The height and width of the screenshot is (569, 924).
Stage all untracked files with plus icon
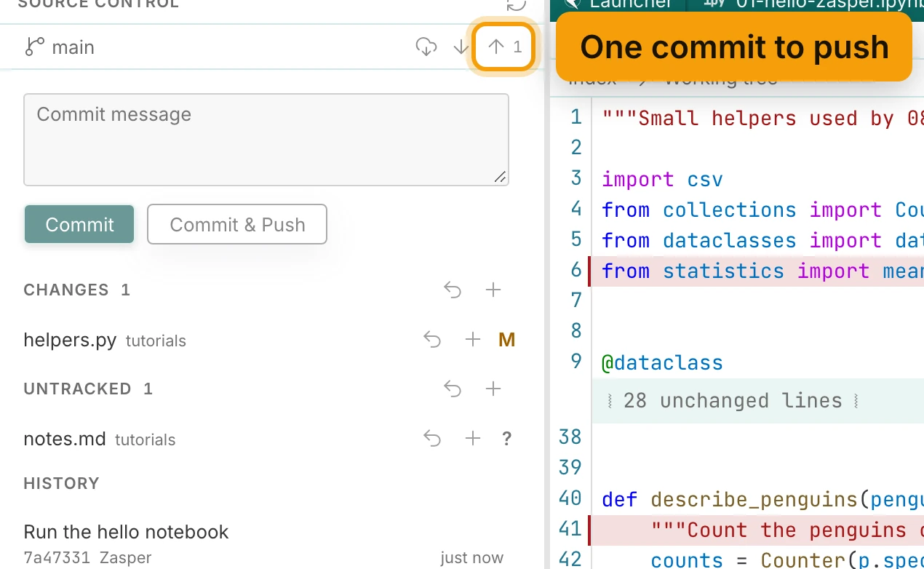[x=493, y=389]
